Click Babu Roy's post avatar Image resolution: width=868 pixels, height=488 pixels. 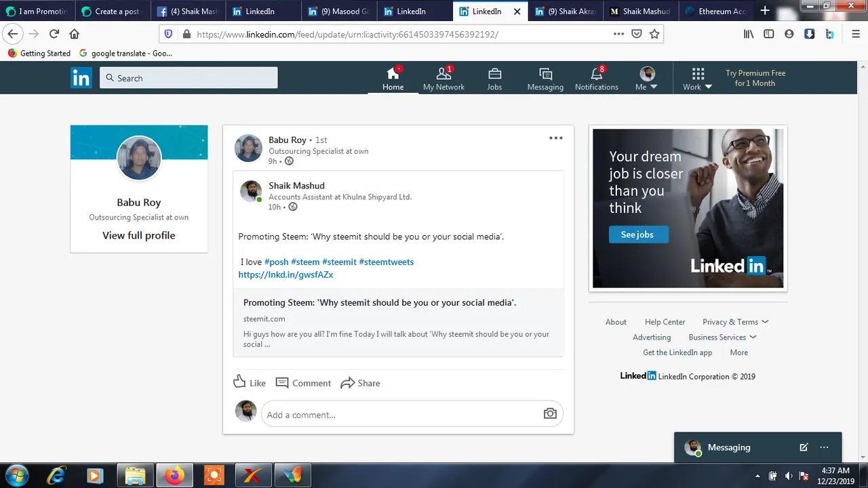tap(248, 148)
